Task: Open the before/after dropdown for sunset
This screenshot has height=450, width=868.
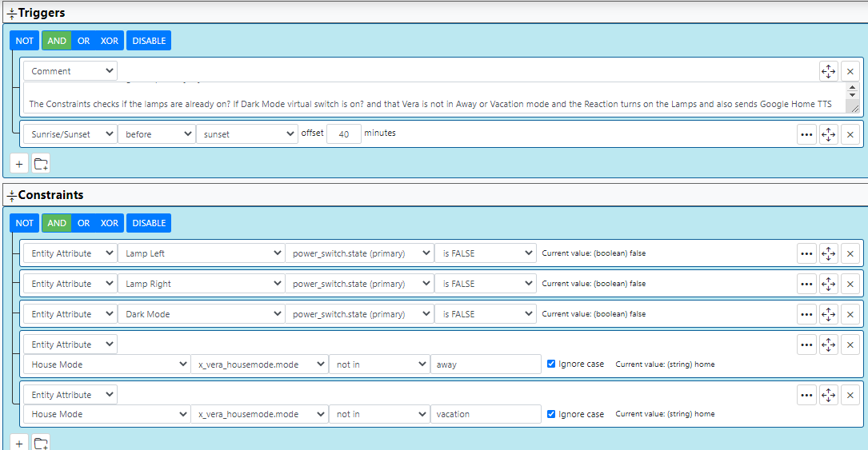Action: (x=156, y=134)
